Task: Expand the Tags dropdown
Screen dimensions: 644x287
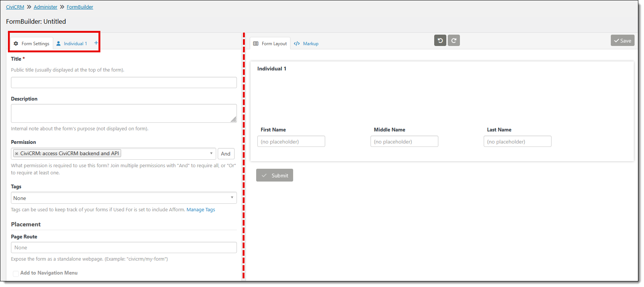Action: [124, 198]
